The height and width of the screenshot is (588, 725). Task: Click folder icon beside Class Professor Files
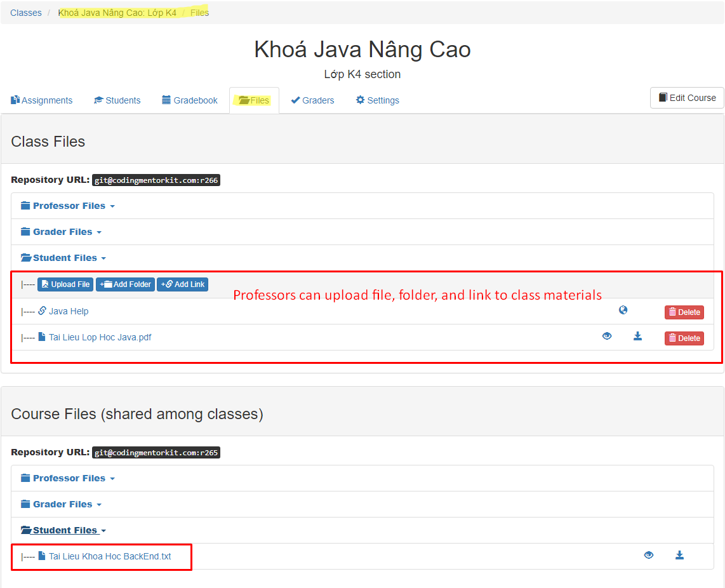[25, 205]
